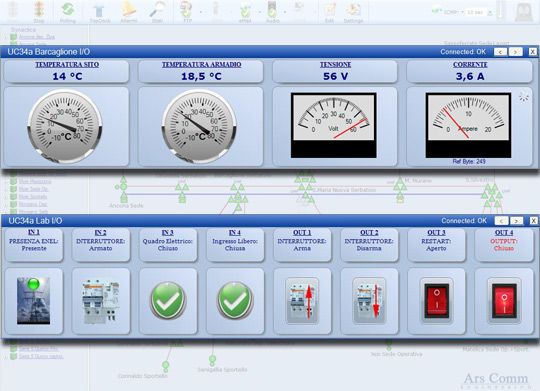
Task: Toggle the OUT 4 Output red rocker switch
Action: point(504,301)
